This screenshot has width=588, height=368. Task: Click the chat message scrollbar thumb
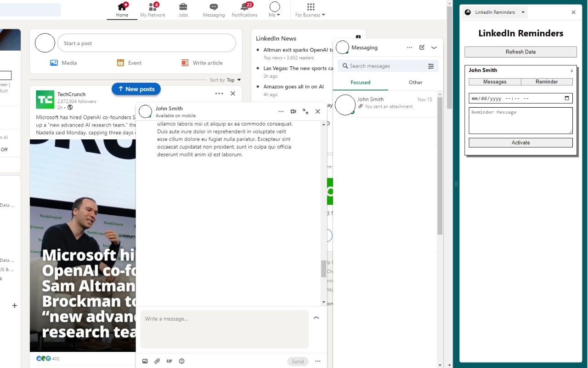coord(323,269)
